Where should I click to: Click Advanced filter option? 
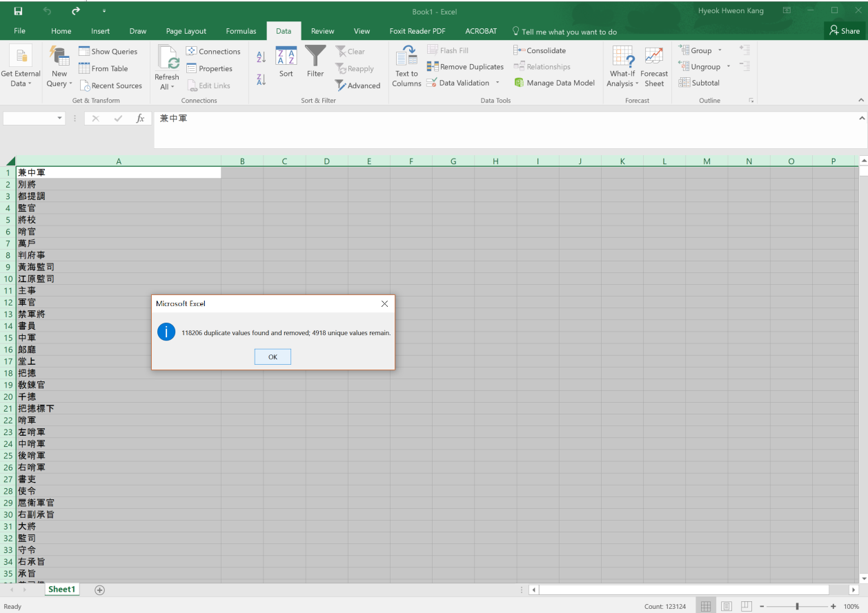pyautogui.click(x=357, y=86)
